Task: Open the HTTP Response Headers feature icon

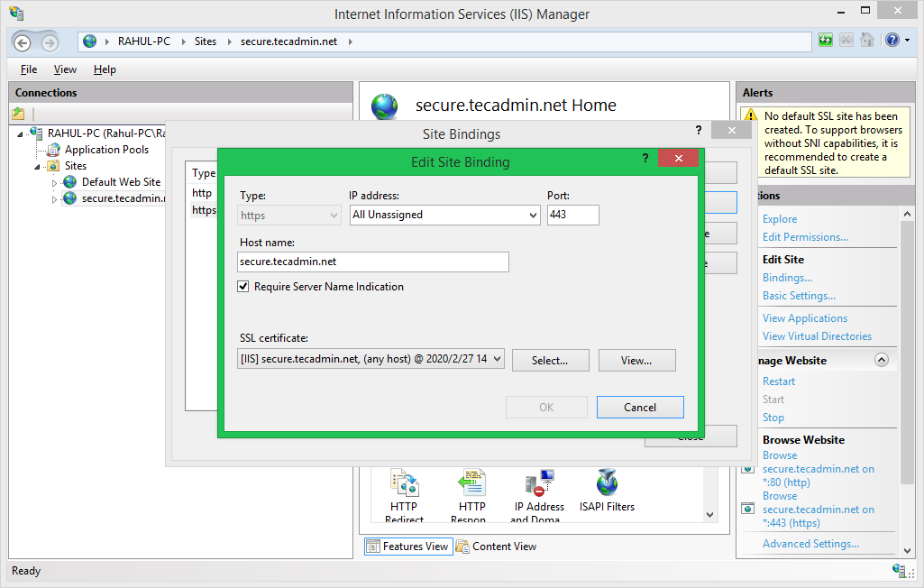Action: tap(472, 483)
